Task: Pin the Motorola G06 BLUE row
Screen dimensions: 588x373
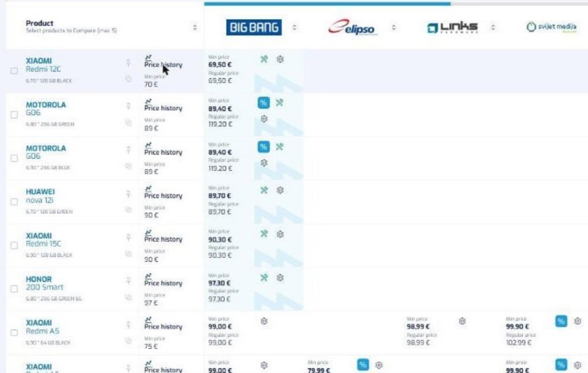Action: pyautogui.click(x=128, y=150)
